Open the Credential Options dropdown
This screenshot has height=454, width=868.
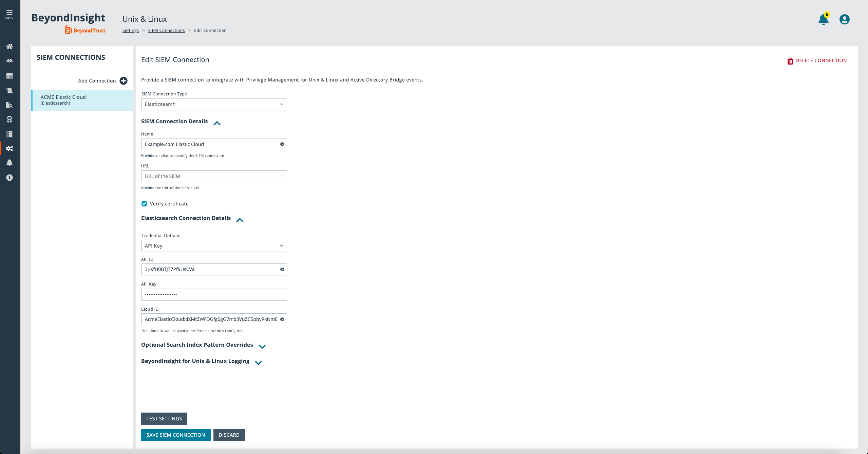(x=214, y=246)
